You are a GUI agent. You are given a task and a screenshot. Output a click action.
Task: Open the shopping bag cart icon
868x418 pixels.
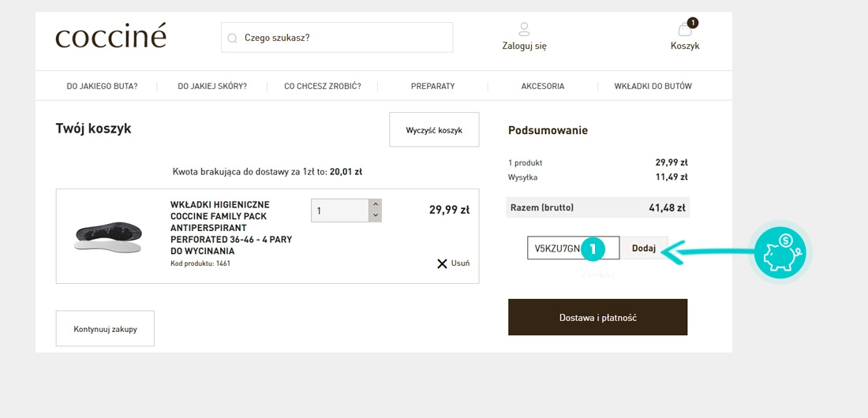(684, 30)
